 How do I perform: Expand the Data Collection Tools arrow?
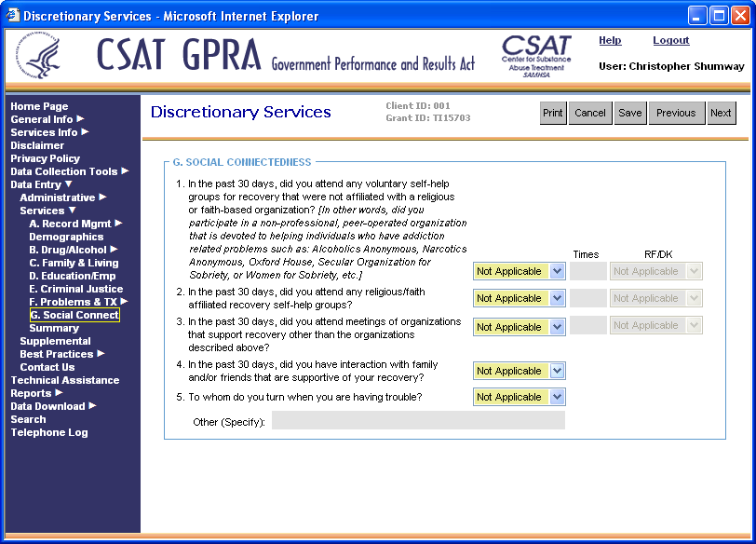[x=125, y=171]
